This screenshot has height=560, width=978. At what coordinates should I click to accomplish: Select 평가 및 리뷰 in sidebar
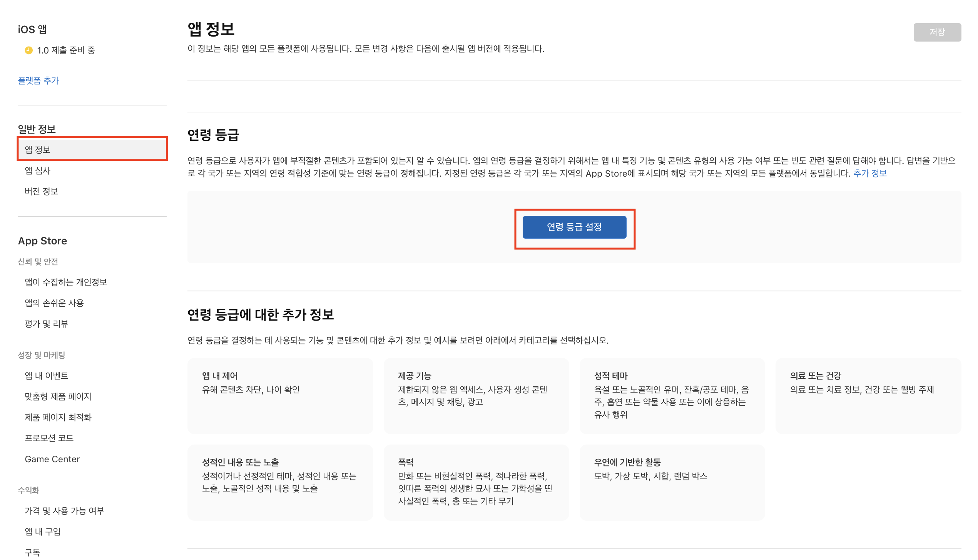[47, 324]
